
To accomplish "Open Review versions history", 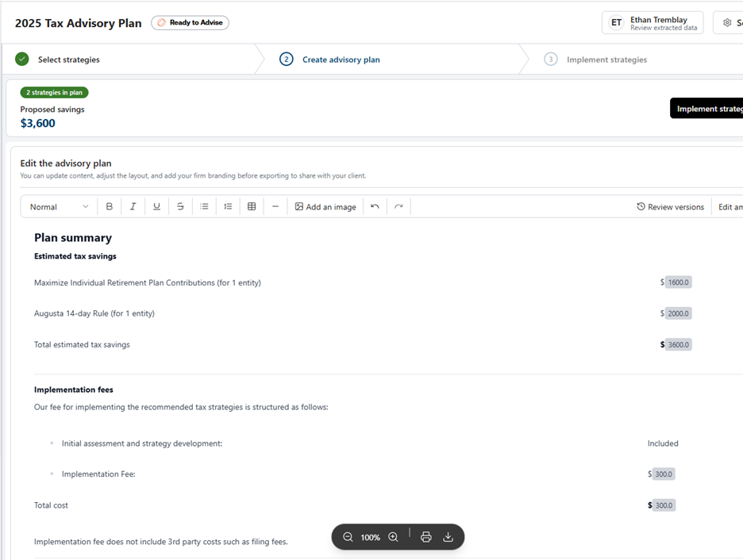I will (x=670, y=207).
